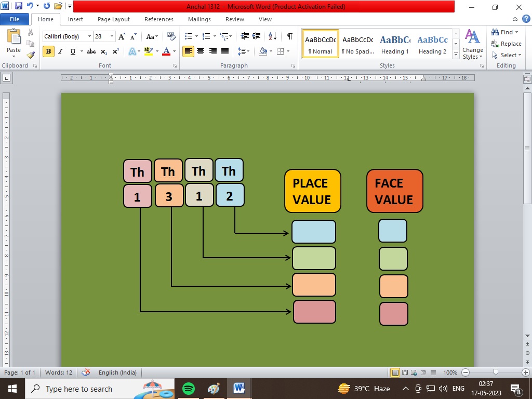Click the Sort A-Z icon
Viewport: 532px width, 399px height.
pyautogui.click(x=272, y=36)
